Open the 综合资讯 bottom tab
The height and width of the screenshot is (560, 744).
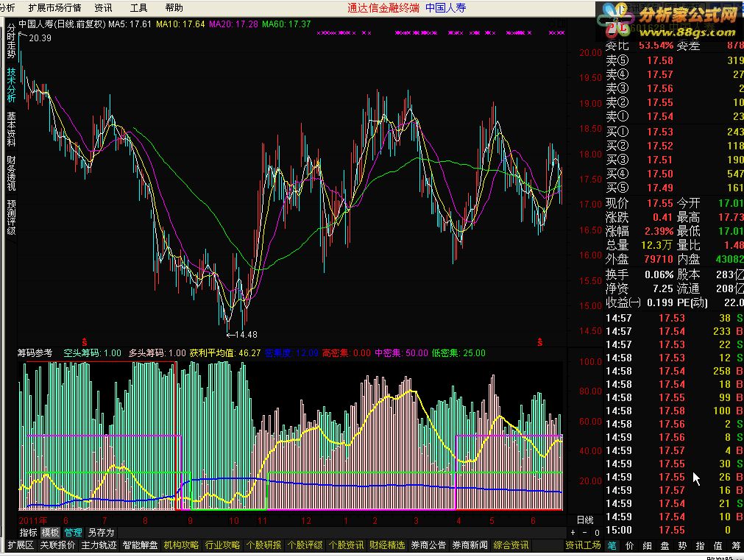click(x=511, y=545)
